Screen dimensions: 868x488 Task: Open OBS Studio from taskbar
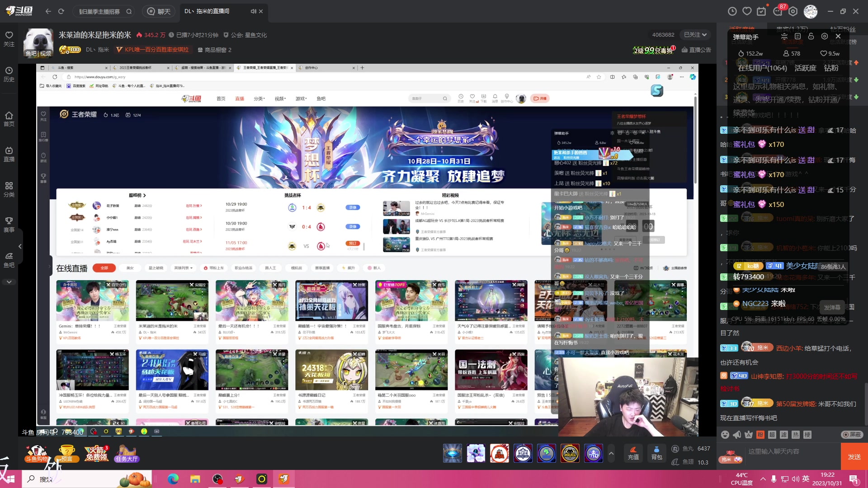(x=217, y=479)
